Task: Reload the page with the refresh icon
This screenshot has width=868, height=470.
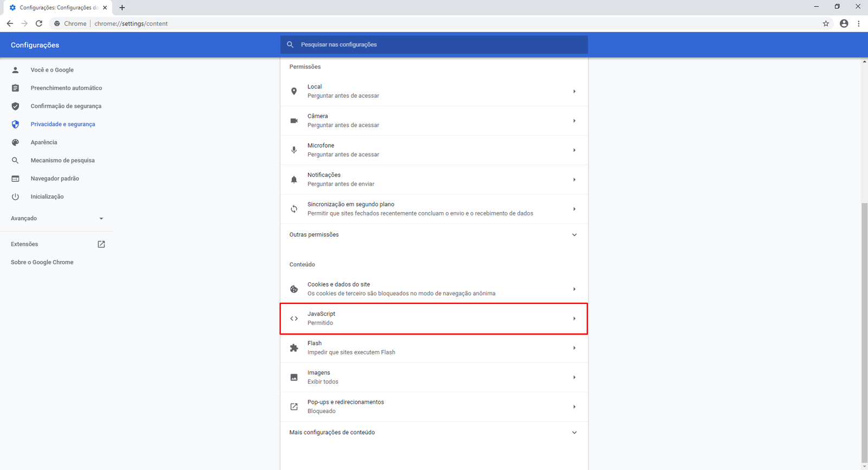Action: click(39, 23)
